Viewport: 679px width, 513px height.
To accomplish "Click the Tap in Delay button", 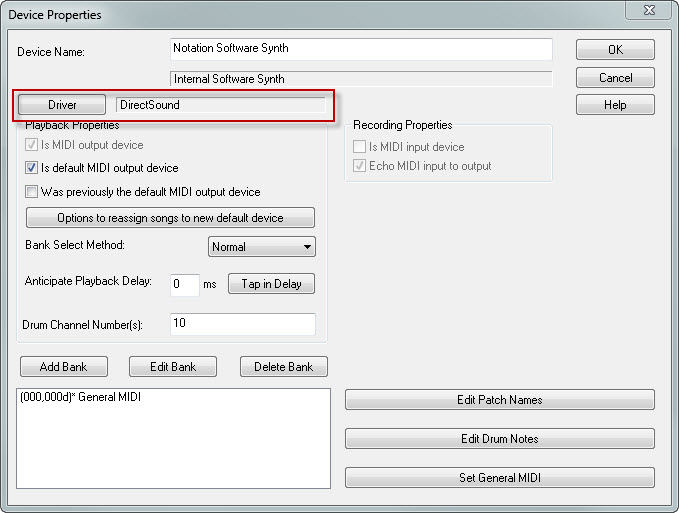I will [271, 284].
